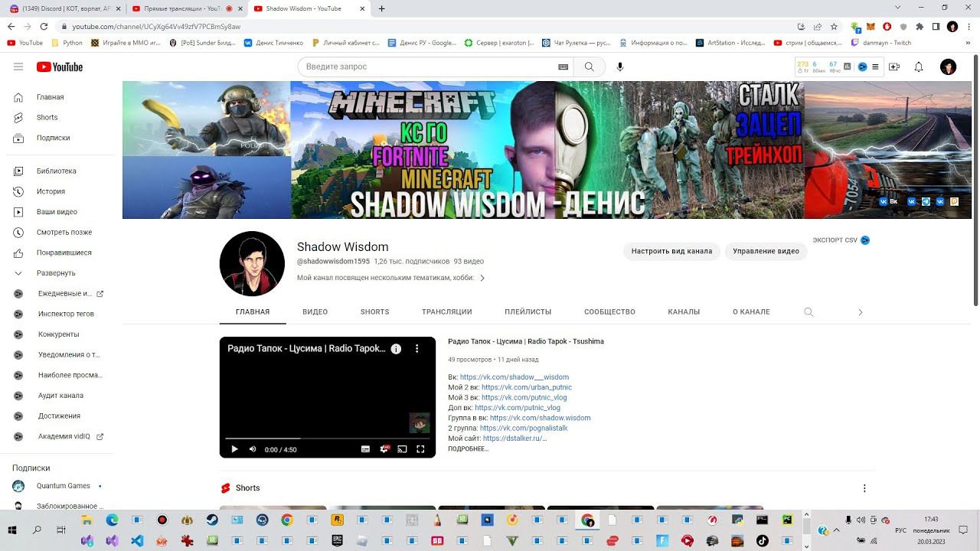Open Windows taskbar search

pos(37,530)
